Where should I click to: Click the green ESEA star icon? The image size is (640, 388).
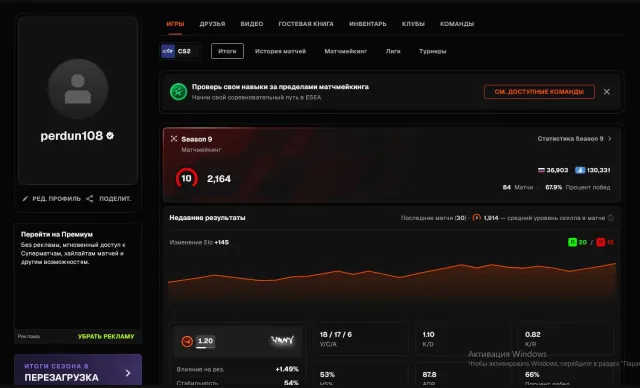pos(178,92)
